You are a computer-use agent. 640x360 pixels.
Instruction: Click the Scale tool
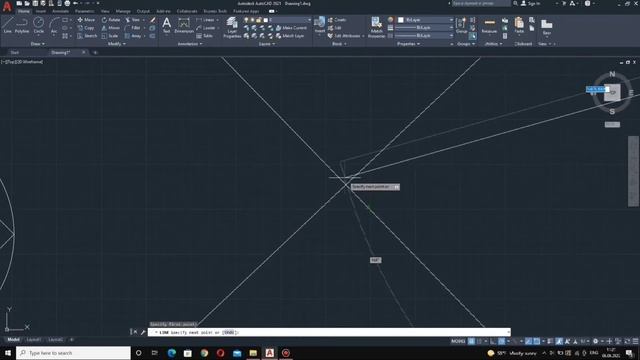(x=110, y=36)
